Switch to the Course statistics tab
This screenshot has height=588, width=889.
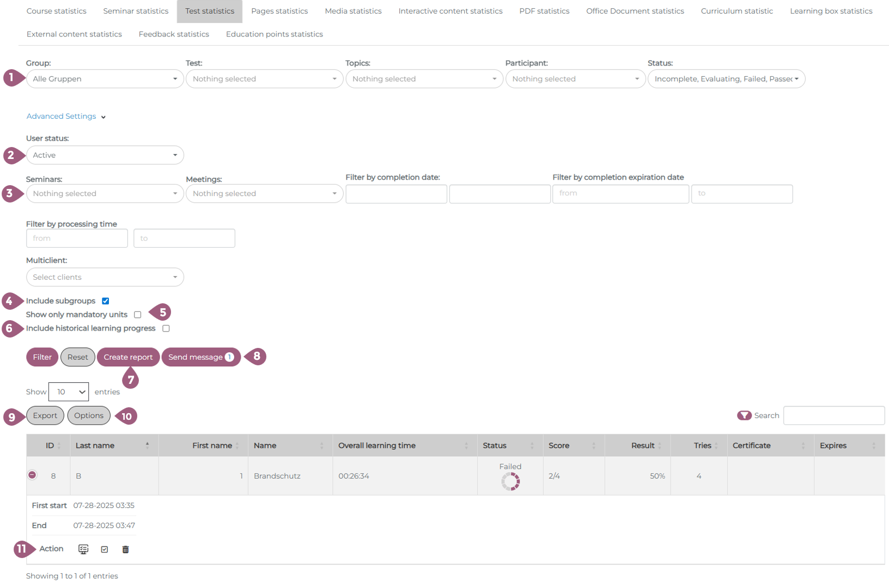[56, 11]
